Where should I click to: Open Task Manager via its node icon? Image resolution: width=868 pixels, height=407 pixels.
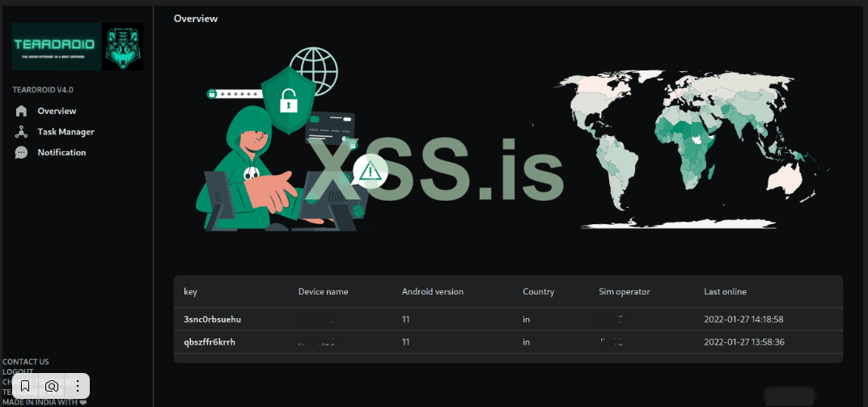pyautogui.click(x=22, y=132)
